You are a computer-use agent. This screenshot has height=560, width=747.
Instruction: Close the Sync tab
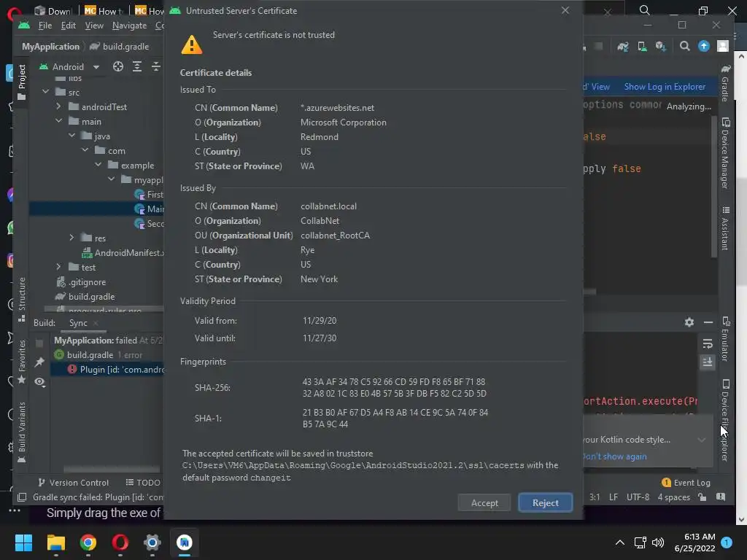[96, 323]
